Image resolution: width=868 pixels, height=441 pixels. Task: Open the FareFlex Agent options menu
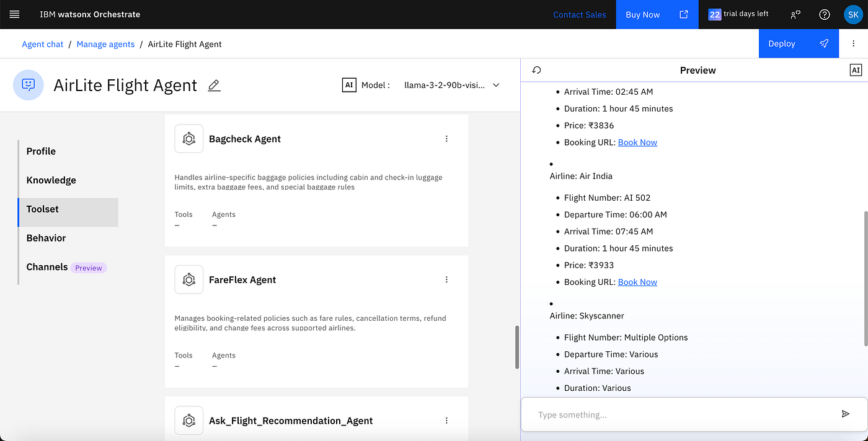(446, 280)
